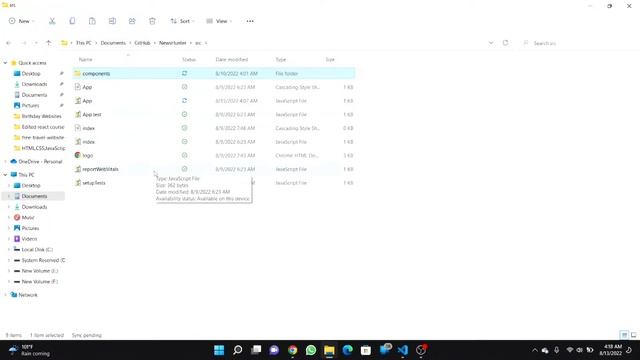Collapse the Quick access tree
This screenshot has width=640, height=360.
(5, 63)
